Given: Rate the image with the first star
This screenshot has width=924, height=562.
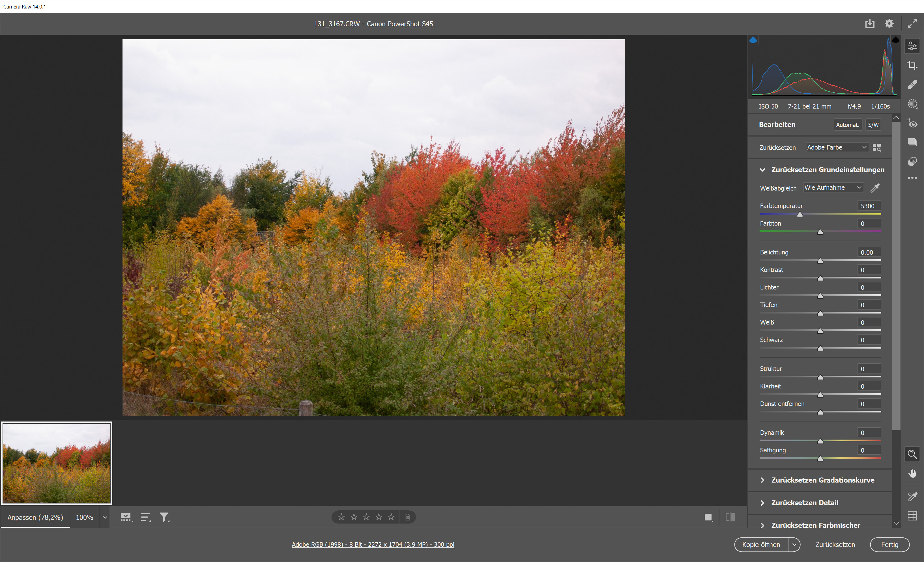Looking at the screenshot, I should click(341, 517).
